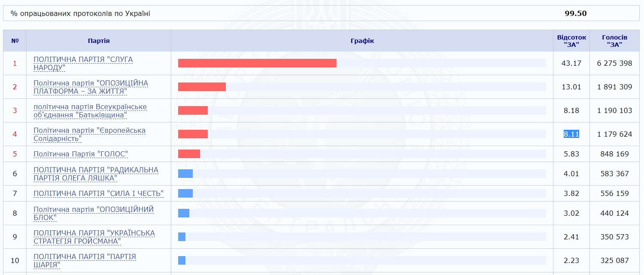Viewport: 644px width, 275px height.
Task: Click the 99.50 processed protocols value
Action: 575,13
